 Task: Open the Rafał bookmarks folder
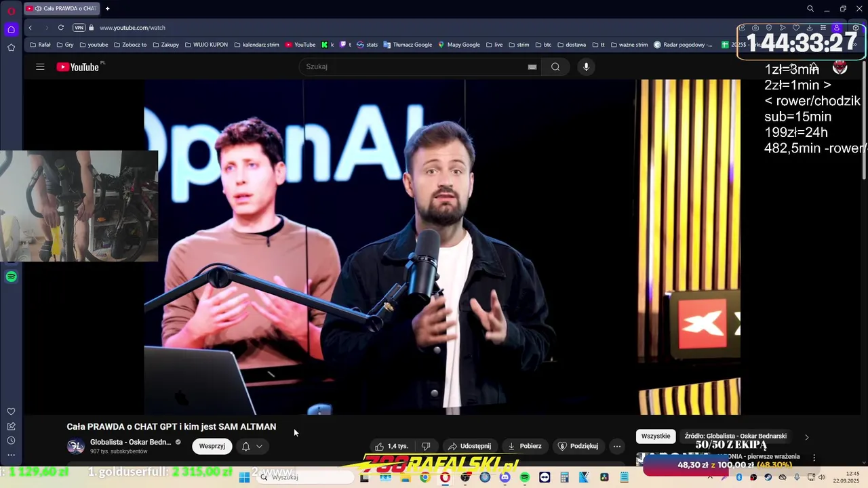point(40,45)
